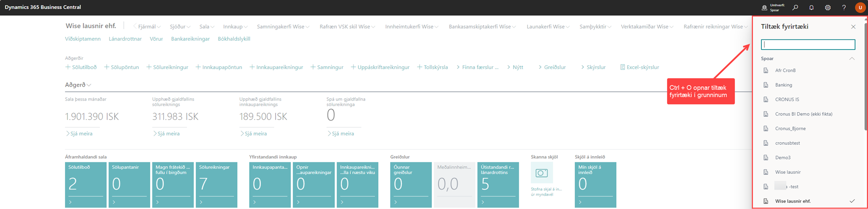Click the document icon beside Banking
Viewport: 868px width, 209px height.
point(766,85)
